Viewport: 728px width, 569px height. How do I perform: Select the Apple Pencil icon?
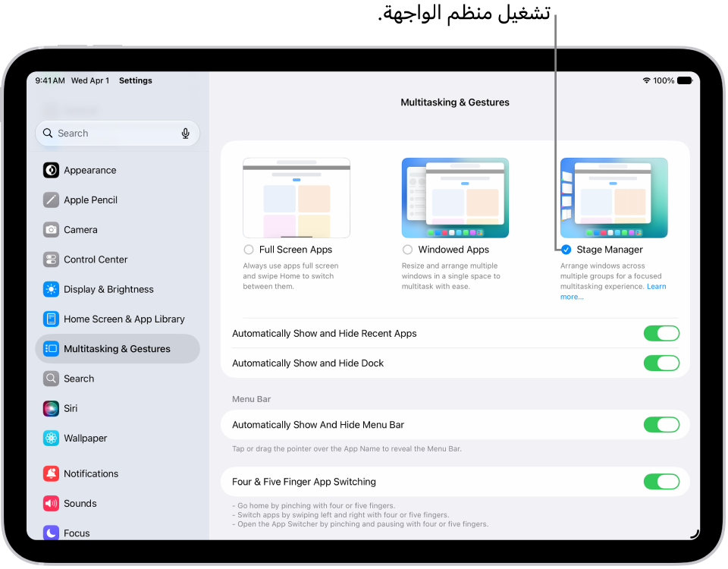[x=51, y=200]
